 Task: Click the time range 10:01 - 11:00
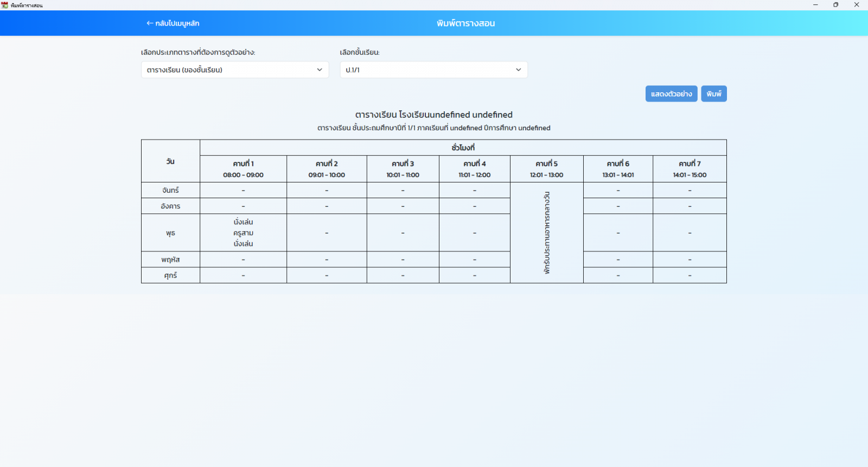coord(403,175)
